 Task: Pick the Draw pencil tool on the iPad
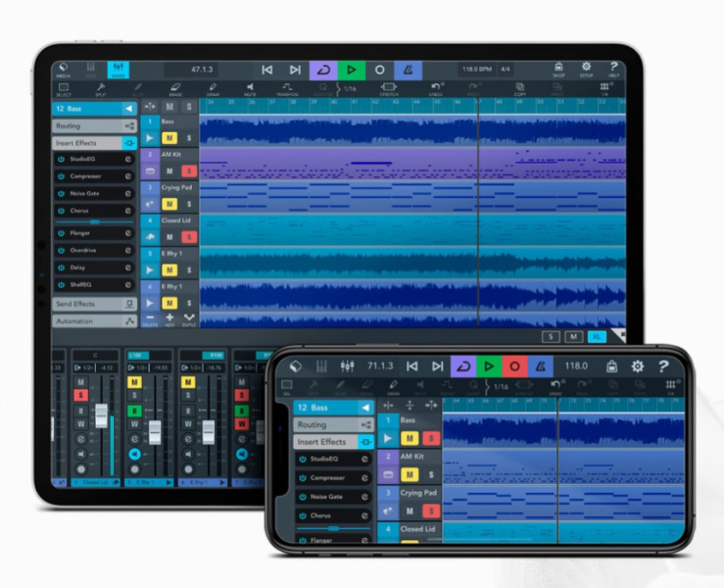pyautogui.click(x=213, y=88)
